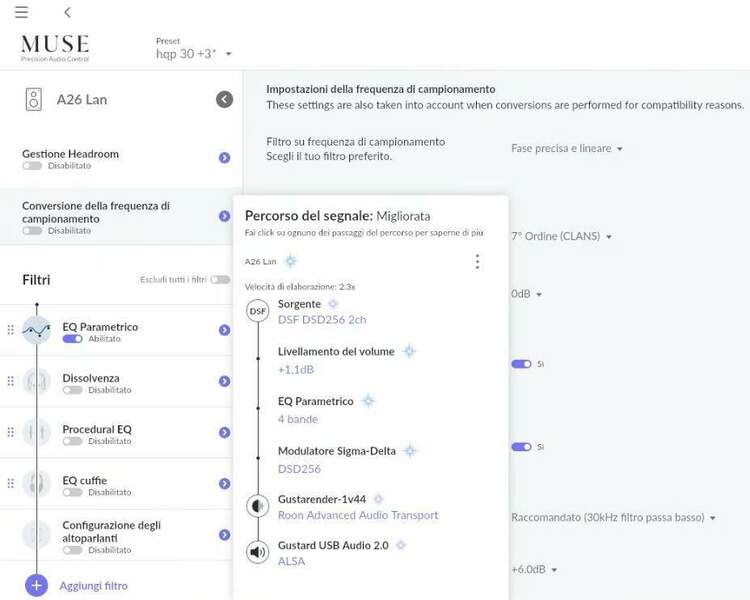Viewport: 750px width, 600px height.
Task: Disable the EQ Parametrico filter toggle
Action: coord(72,339)
